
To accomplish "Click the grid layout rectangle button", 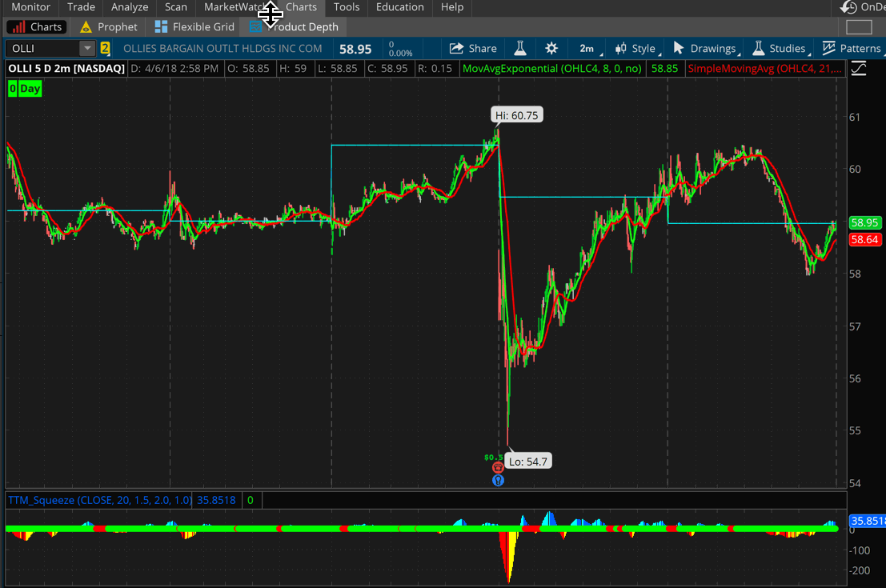I will click(x=859, y=27).
